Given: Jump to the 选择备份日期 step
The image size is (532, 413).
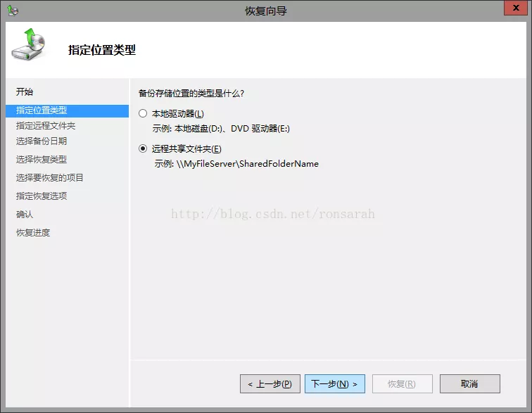Looking at the screenshot, I should [x=42, y=141].
